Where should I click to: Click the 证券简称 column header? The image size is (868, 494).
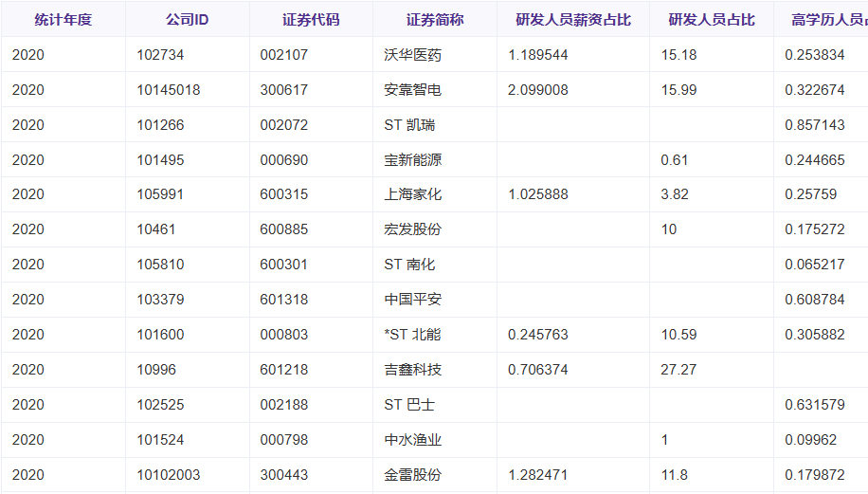tap(435, 20)
